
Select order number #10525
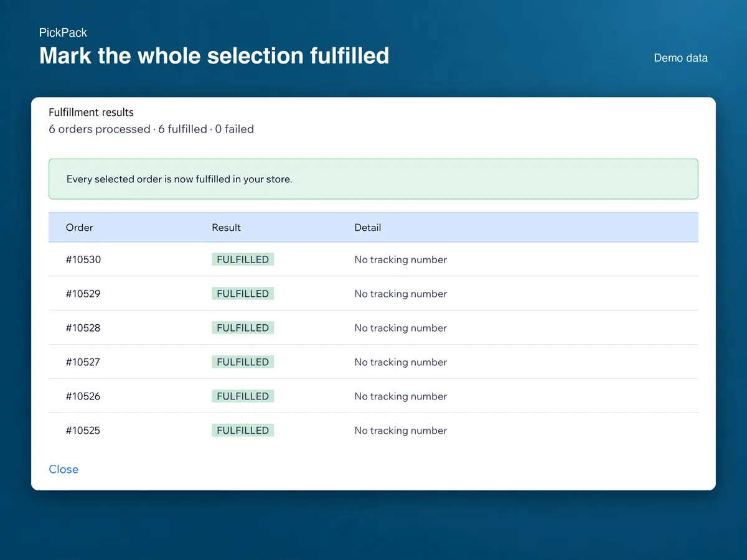point(83,431)
